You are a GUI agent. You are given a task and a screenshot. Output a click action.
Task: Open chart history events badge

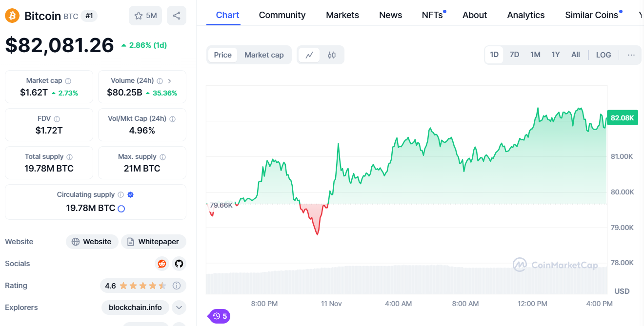click(x=220, y=316)
